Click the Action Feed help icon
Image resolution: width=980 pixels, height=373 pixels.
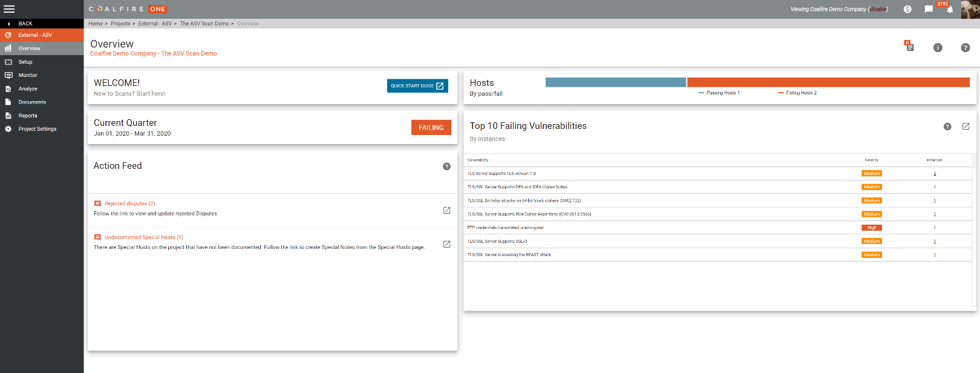click(446, 167)
